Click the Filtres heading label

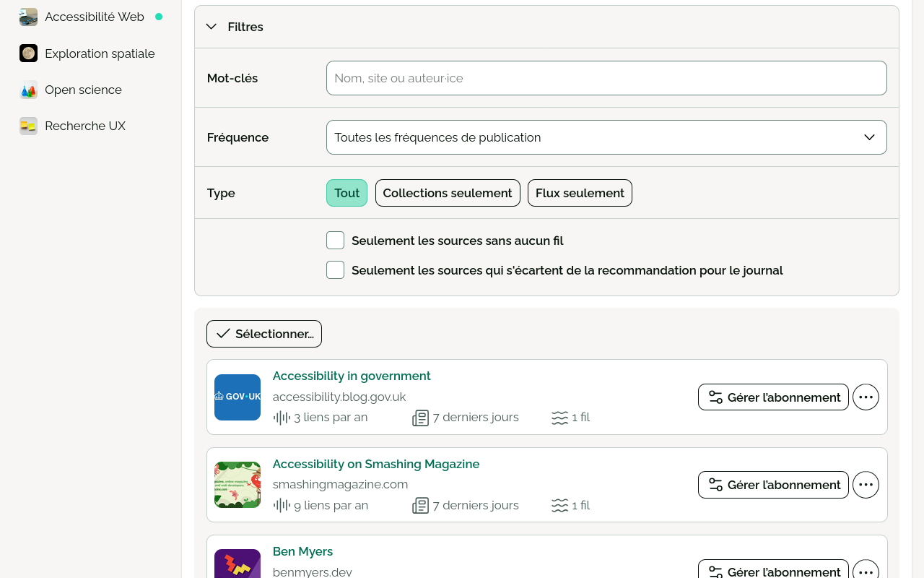245,27
